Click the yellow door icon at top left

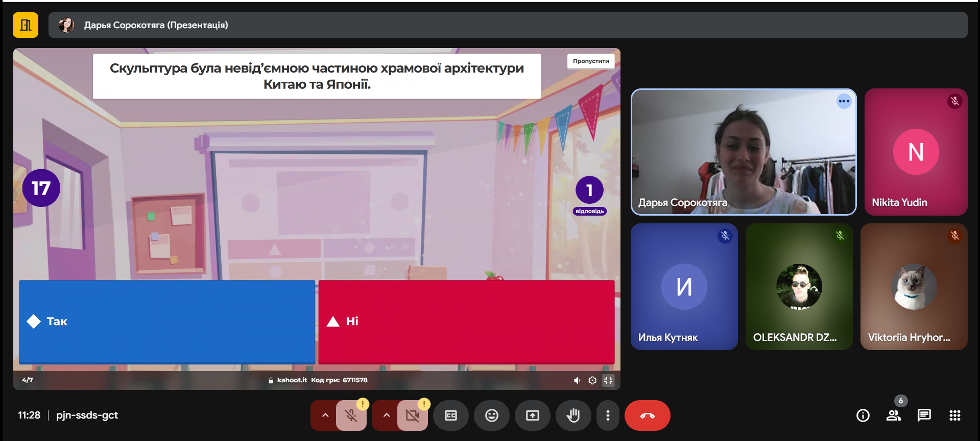point(26,25)
